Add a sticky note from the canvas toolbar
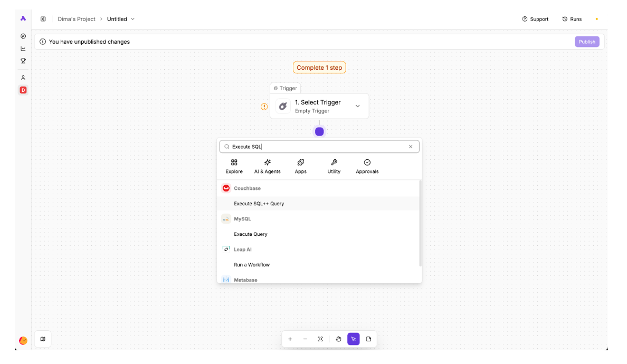The image size is (627, 364). coord(368,339)
